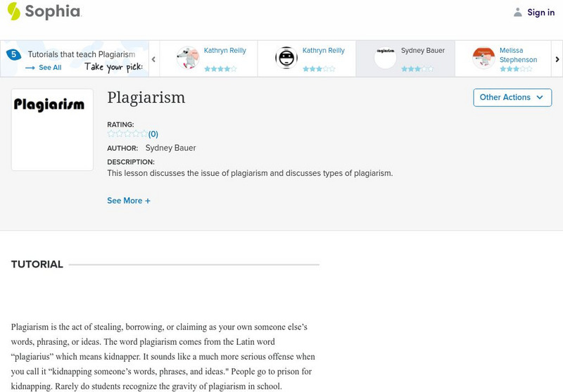Click the 'Tutorials that teach Plagiarism' text
Viewport: 563px width, 392px height.
[82, 54]
